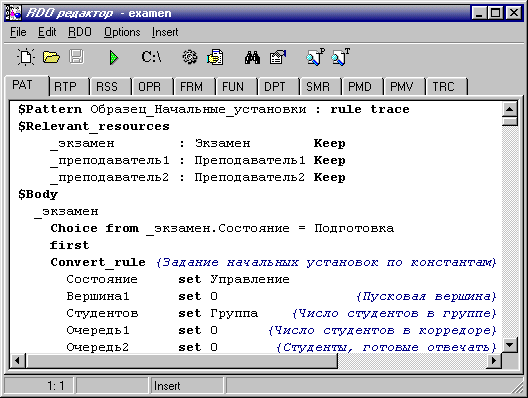Click the horizontal scrollbar thumb

182,361
